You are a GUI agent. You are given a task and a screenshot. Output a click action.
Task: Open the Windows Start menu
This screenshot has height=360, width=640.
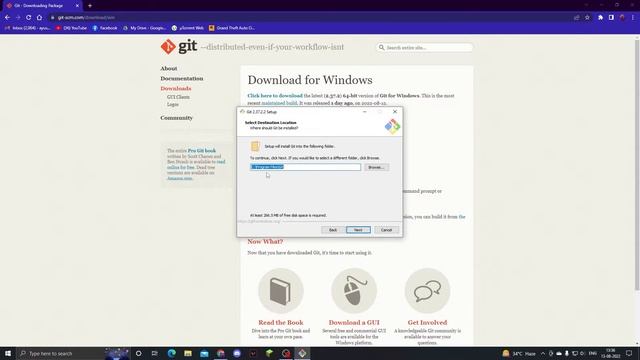click(8, 353)
